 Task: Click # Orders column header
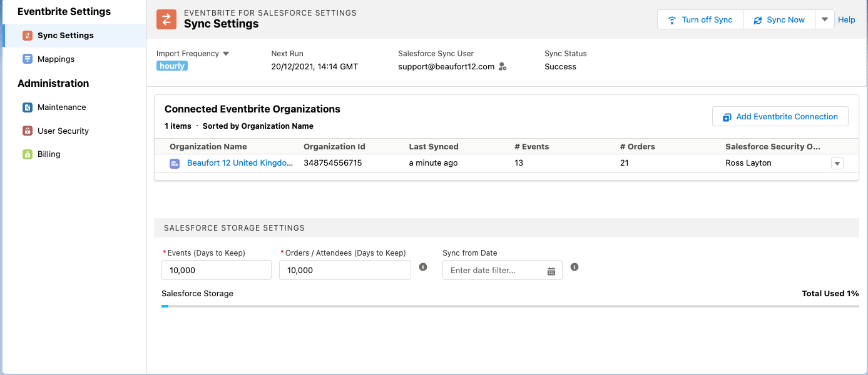coord(638,147)
